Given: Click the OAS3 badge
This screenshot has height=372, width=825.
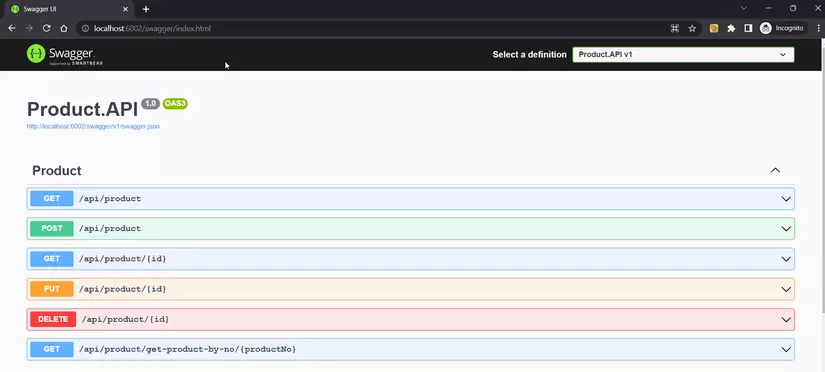Looking at the screenshot, I should 175,104.
